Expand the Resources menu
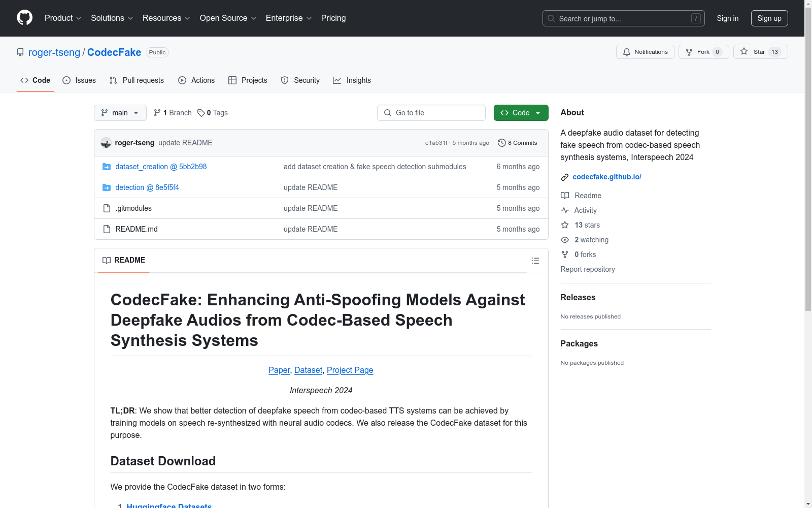812x508 pixels. (166, 18)
